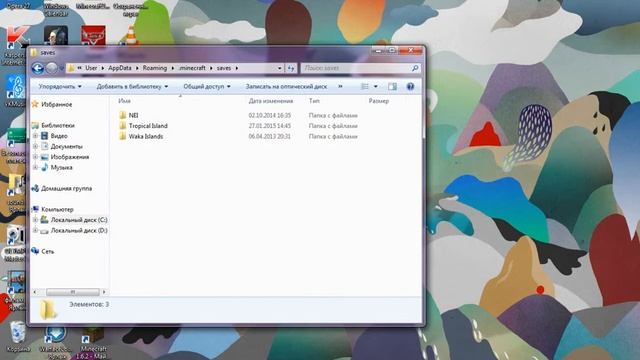Open the recent pages dropdown arrow
The width and height of the screenshot is (640, 360).
62,68
